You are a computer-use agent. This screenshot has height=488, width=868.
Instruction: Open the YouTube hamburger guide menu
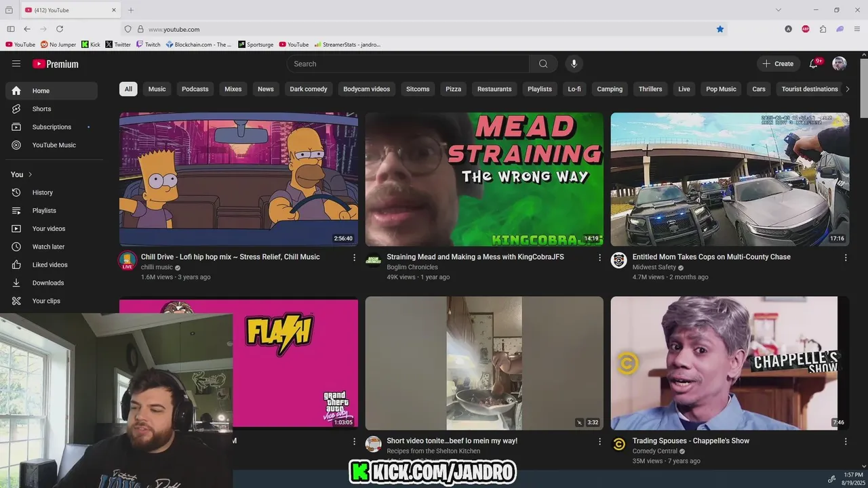tap(16, 64)
